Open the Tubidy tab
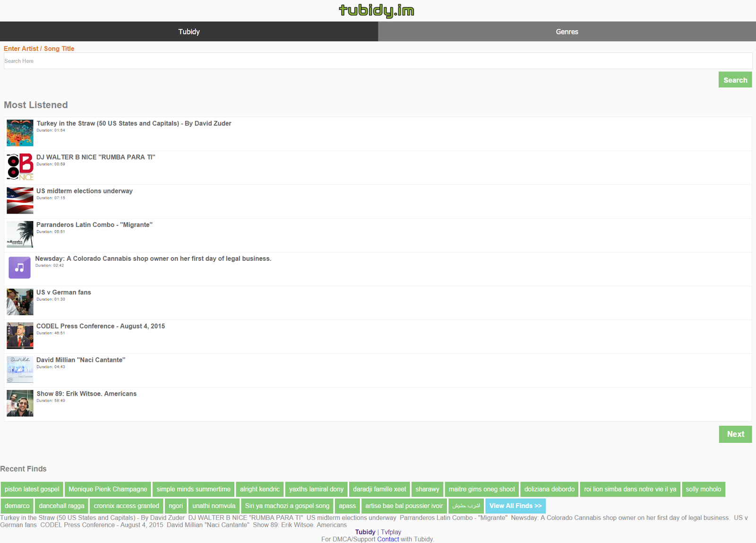Screen dimensions: 756x543 (189, 32)
